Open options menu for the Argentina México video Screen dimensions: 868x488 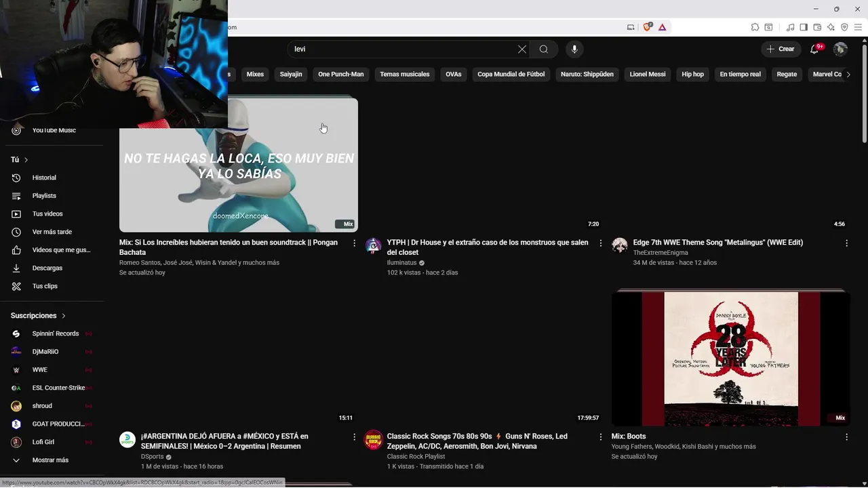click(x=354, y=437)
